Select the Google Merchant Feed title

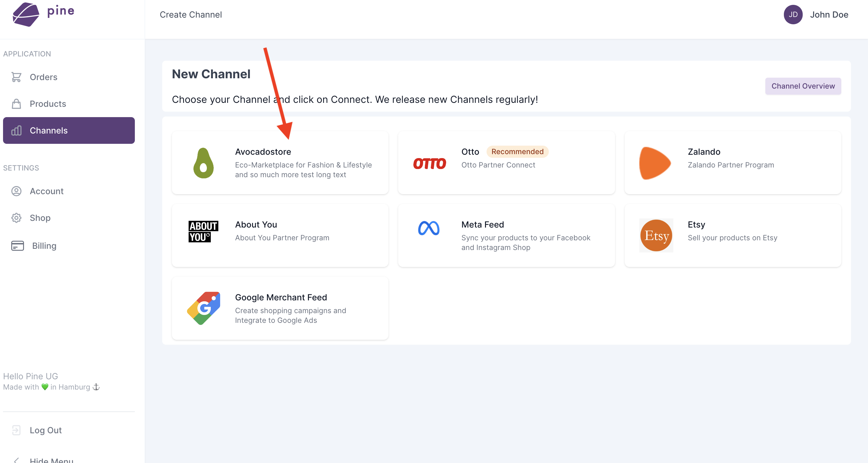pos(281,297)
